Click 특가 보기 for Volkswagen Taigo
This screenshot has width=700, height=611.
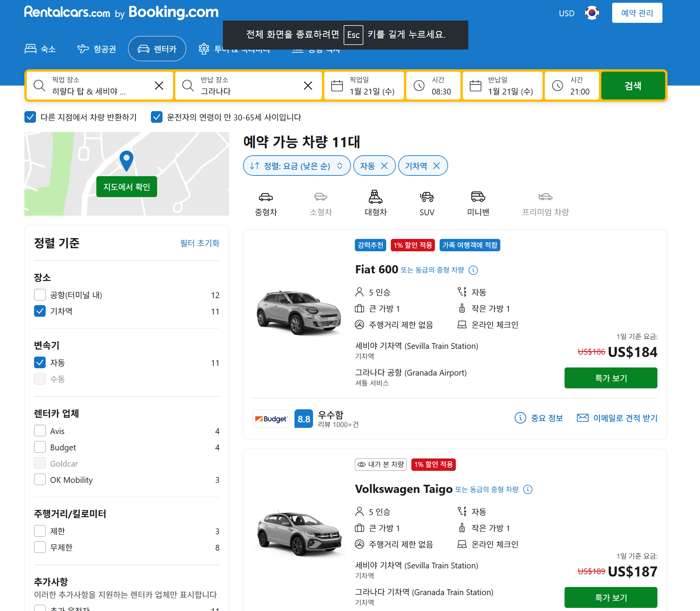[611, 597]
